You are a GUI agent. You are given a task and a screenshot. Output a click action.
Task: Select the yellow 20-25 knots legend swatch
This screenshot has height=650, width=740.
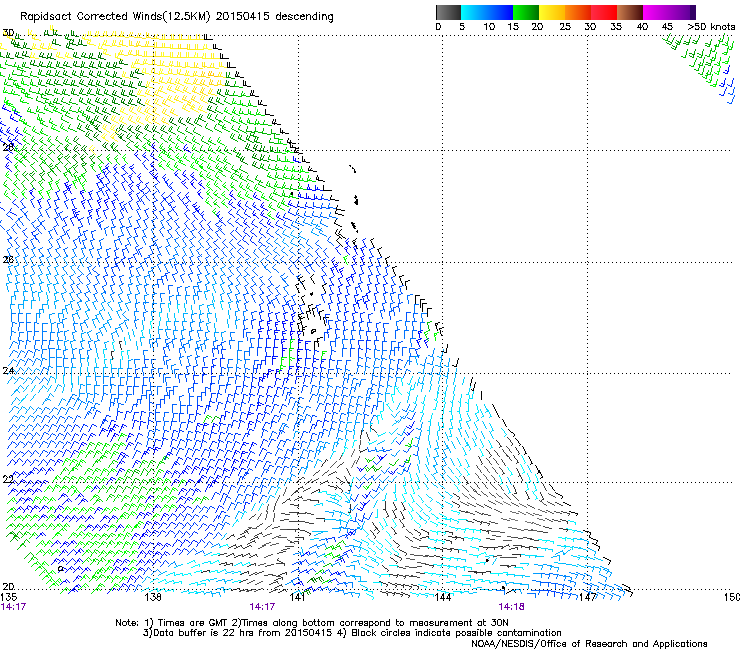[552, 12]
